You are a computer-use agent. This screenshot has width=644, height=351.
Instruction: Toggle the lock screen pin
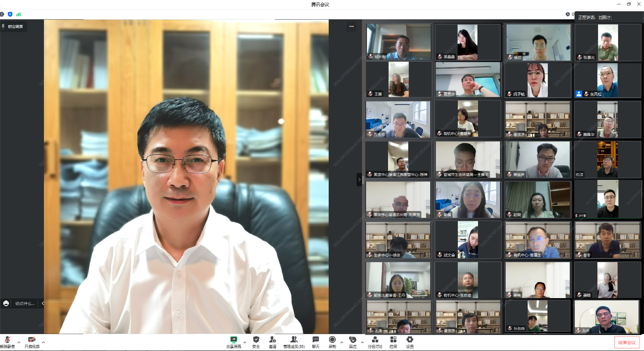(13, 27)
